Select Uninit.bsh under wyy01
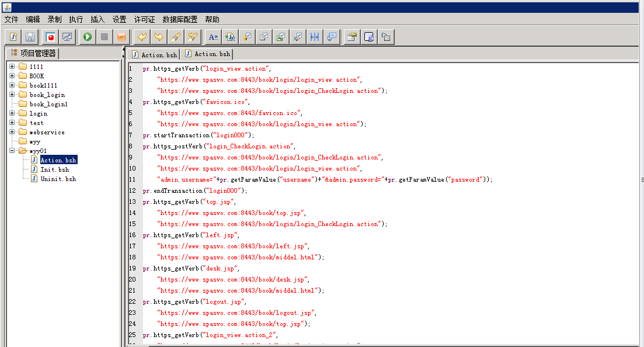The width and height of the screenshot is (644, 347). click(x=58, y=179)
